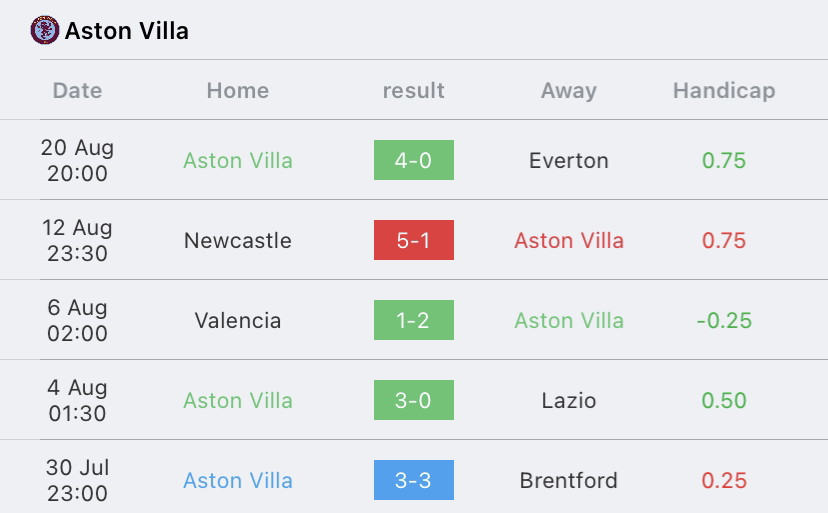
Task: Open the red 5-1 result badge
Action: pos(413,240)
